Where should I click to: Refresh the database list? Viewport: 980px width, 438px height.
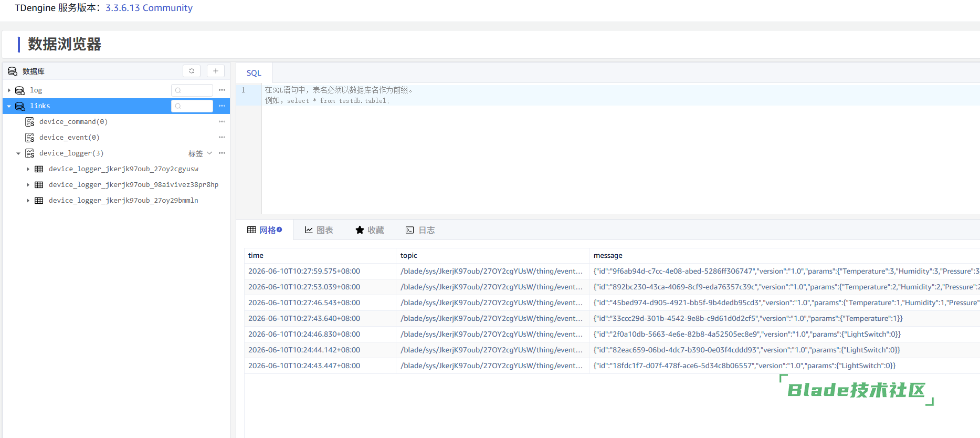click(x=192, y=71)
